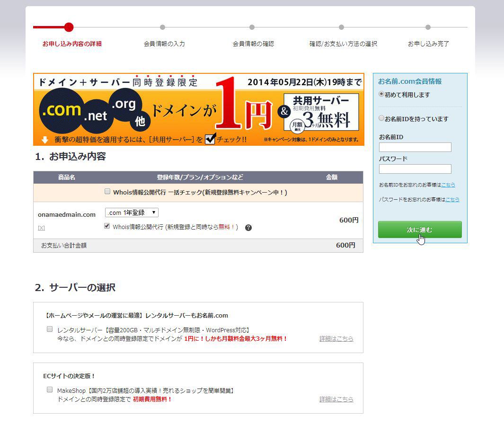Tick the MakeShop checkbox
Viewport: 504px width, 434px height.
(x=50, y=390)
